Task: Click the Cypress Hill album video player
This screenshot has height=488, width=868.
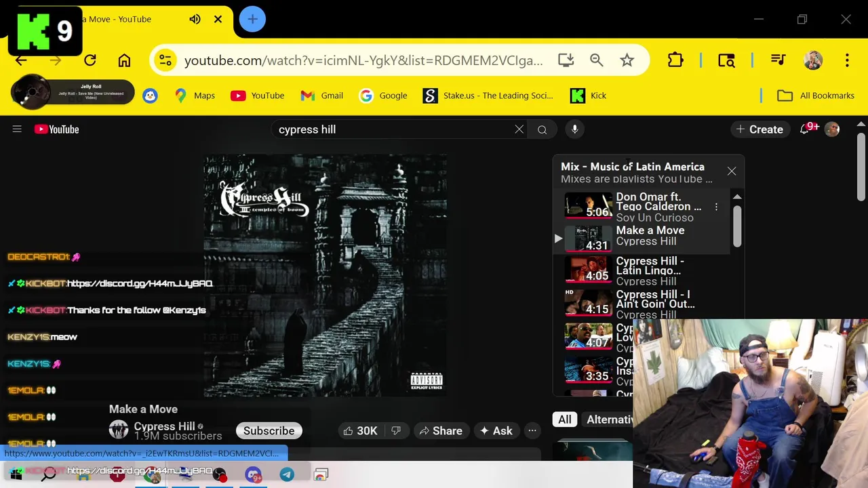Action: 325,275
